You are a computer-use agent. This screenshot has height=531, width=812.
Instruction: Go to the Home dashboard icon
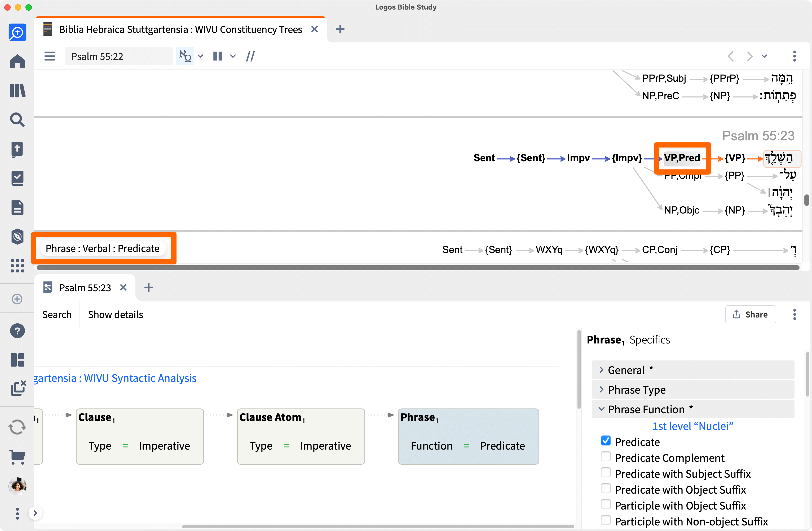pos(17,62)
